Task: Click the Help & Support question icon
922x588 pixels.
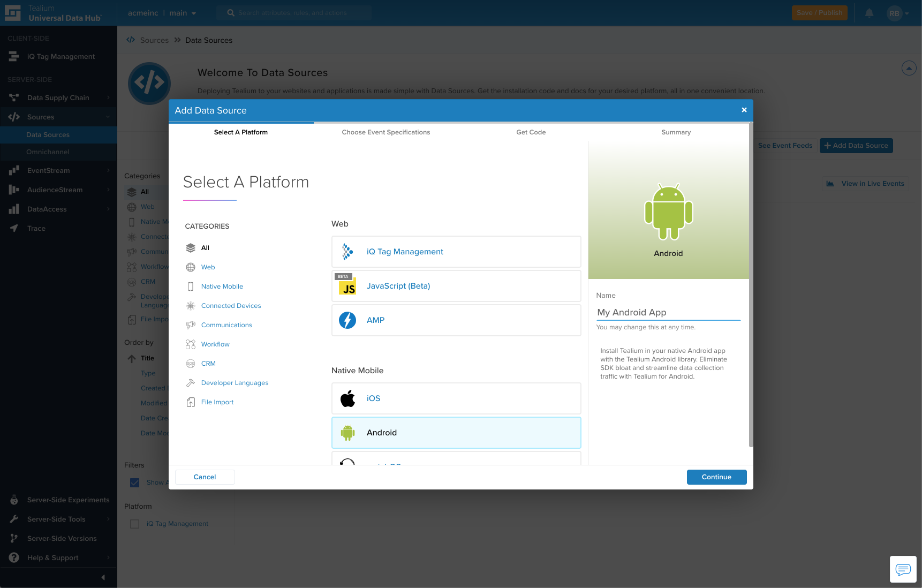Action: [x=14, y=557]
